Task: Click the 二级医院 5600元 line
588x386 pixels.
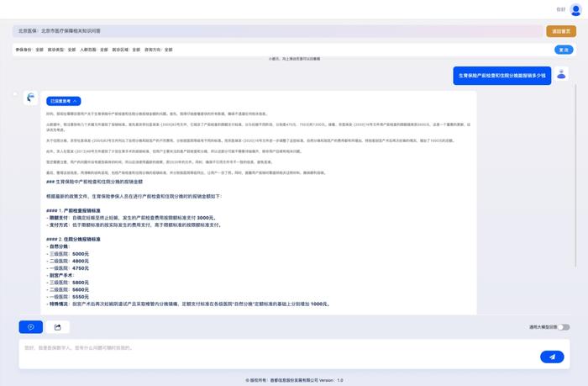Action: coord(67,289)
